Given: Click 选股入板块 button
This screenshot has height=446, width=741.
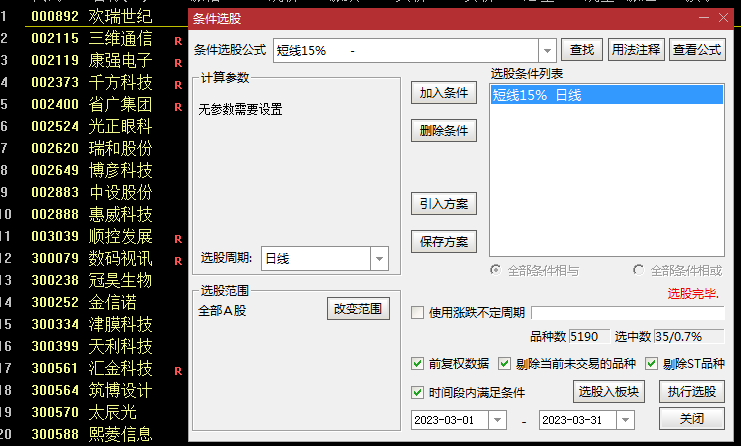Looking at the screenshot, I should tap(609, 392).
